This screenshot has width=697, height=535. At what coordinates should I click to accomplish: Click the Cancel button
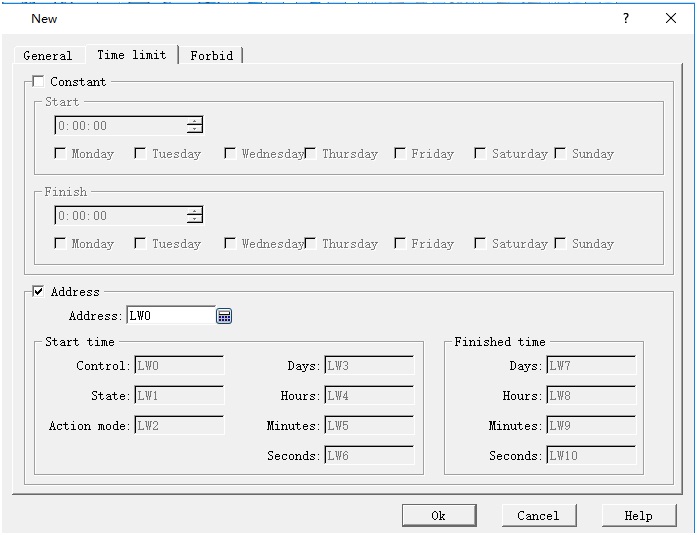tap(538, 515)
